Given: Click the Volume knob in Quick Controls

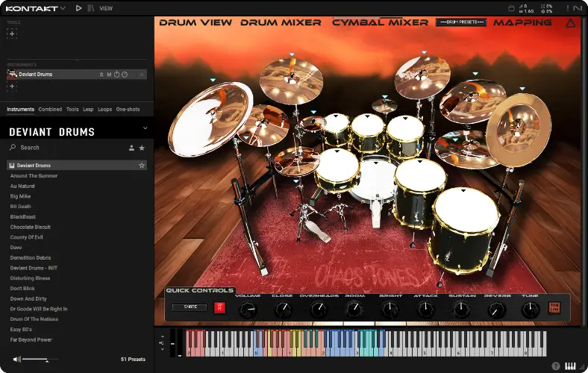Looking at the screenshot, I should pyautogui.click(x=248, y=309).
